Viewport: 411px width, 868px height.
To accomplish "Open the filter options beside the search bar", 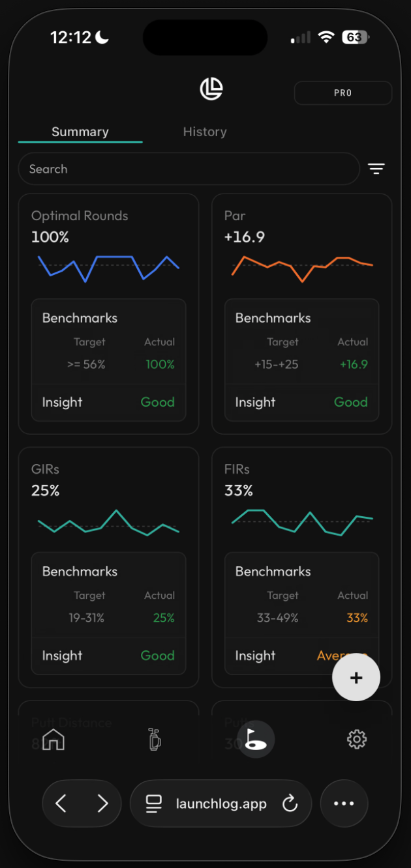I will pyautogui.click(x=376, y=169).
